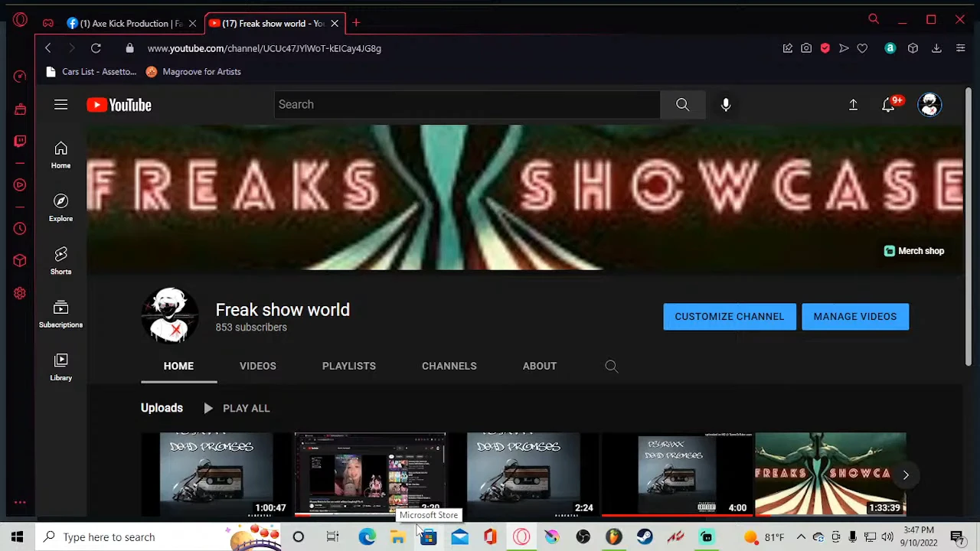Viewport: 980px width, 551px height.
Task: Switch to the Videos tab
Action: click(x=257, y=366)
